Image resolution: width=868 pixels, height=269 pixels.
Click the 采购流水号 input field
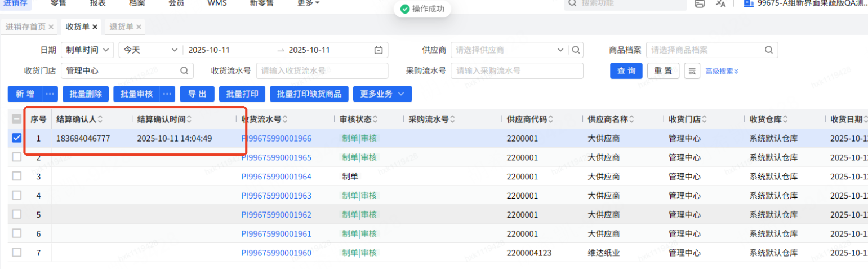[517, 71]
